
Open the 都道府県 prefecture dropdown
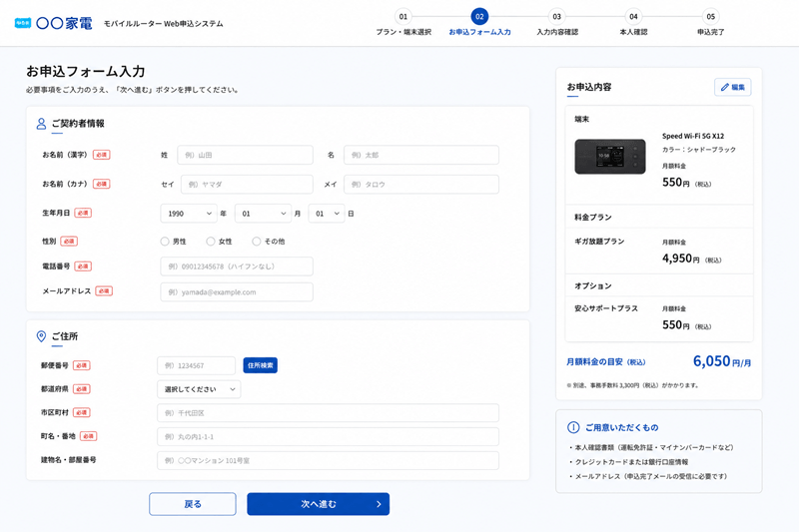coord(199,389)
